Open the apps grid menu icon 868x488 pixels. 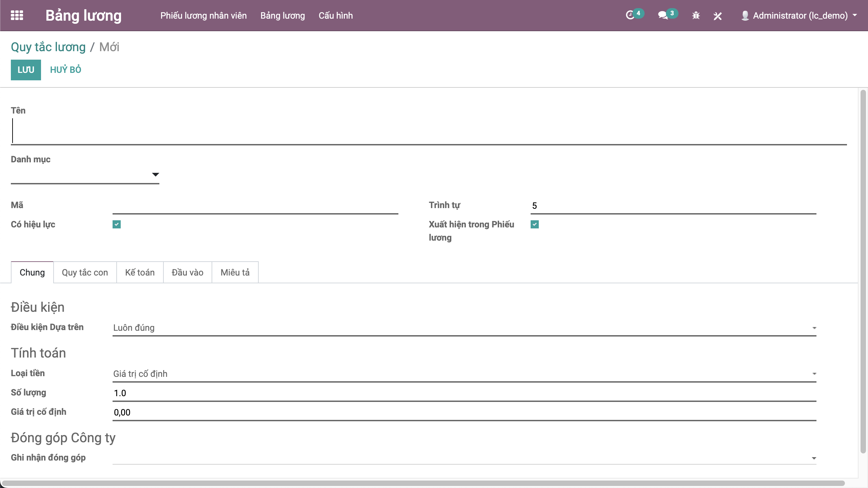click(17, 16)
